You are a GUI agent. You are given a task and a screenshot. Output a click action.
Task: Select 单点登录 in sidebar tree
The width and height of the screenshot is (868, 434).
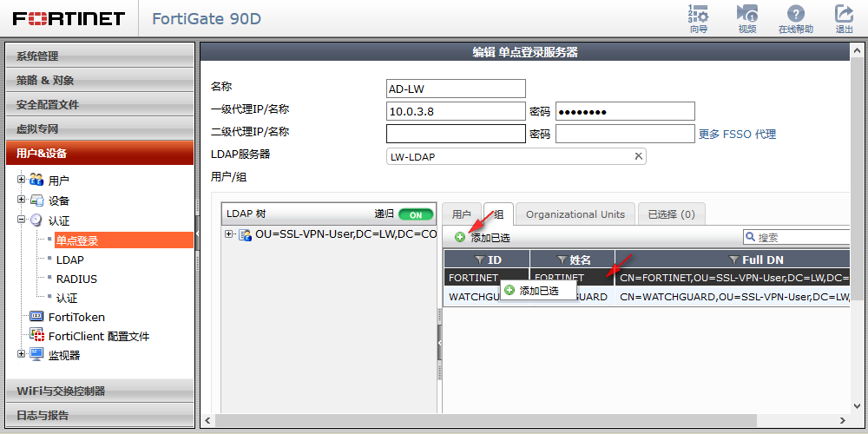[124, 240]
